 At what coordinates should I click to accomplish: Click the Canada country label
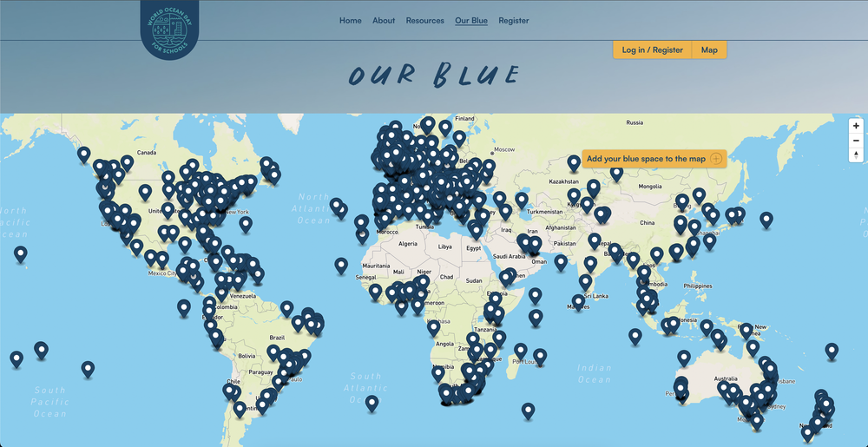[x=148, y=152]
